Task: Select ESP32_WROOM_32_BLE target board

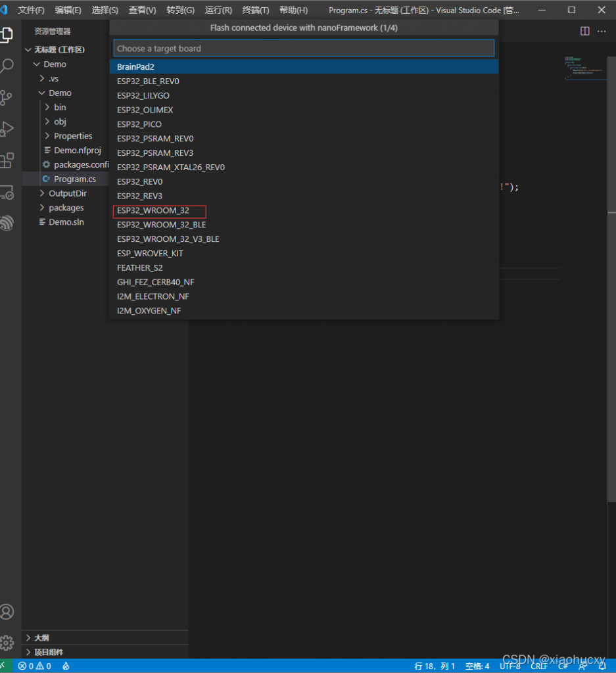Action: 304,225
